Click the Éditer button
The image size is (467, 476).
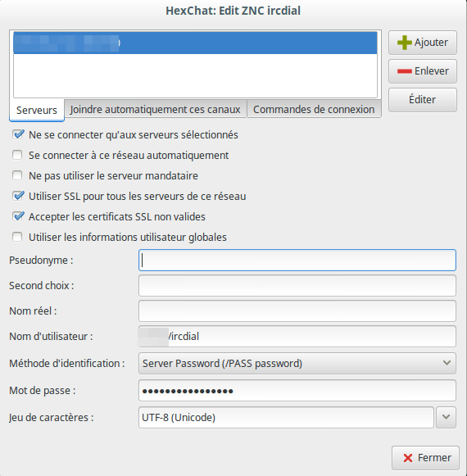pyautogui.click(x=423, y=100)
